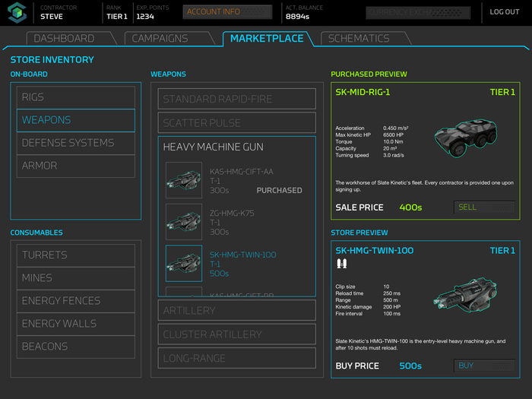The image size is (532, 399).
Task: Expand the Artillery weapons section
Action: pyautogui.click(x=237, y=310)
